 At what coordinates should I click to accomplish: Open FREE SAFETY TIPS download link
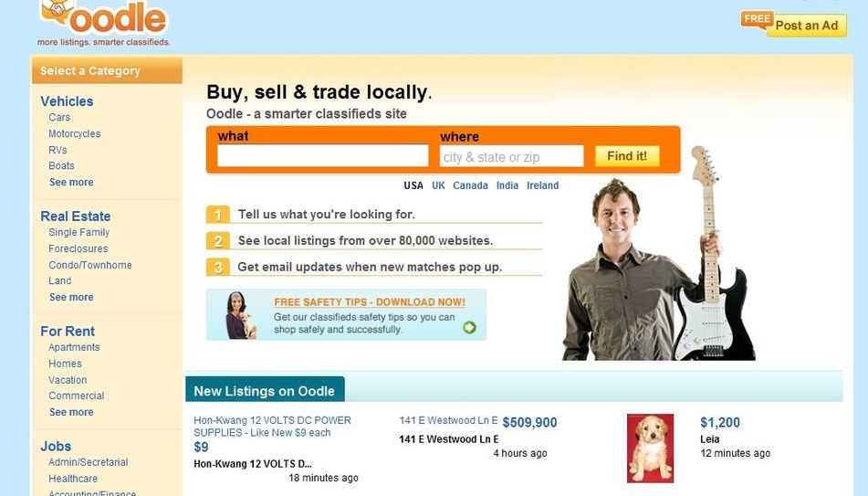pos(370,302)
